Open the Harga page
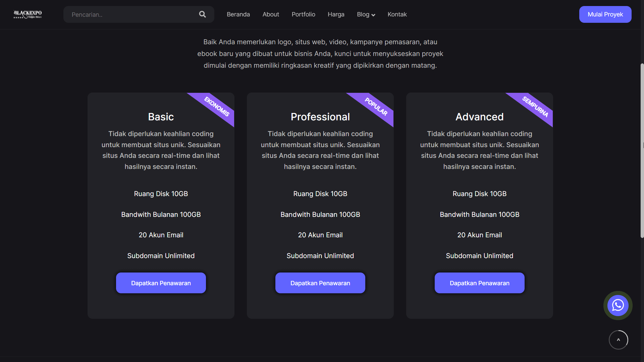Screen dimensions: 644x362 (336, 14)
